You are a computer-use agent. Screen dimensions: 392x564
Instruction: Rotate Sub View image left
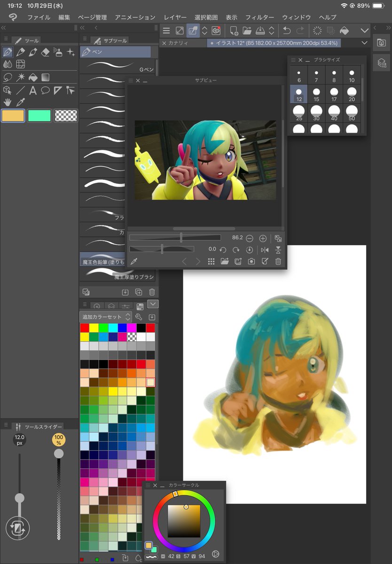(223, 250)
